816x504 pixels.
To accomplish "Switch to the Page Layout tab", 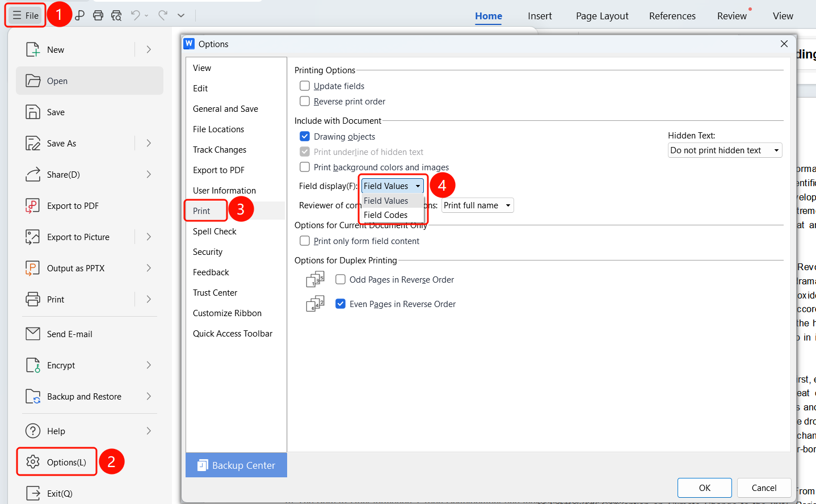I will click(x=602, y=16).
